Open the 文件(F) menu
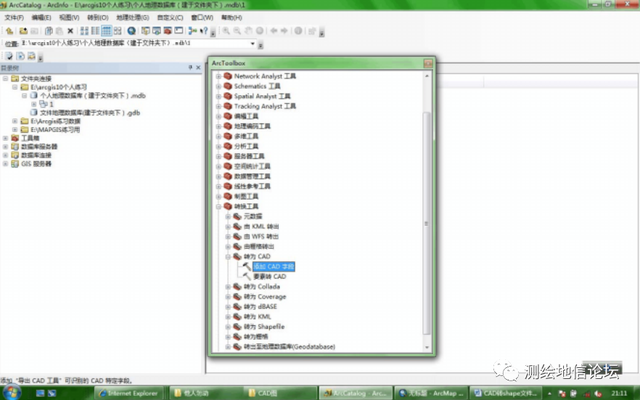Viewport: 640px width, 400px height. pyautogui.click(x=14, y=18)
